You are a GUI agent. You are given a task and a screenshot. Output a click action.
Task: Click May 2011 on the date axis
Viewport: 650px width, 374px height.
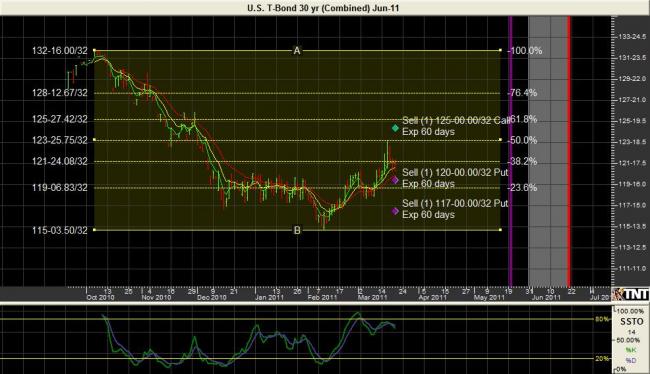[x=489, y=297]
